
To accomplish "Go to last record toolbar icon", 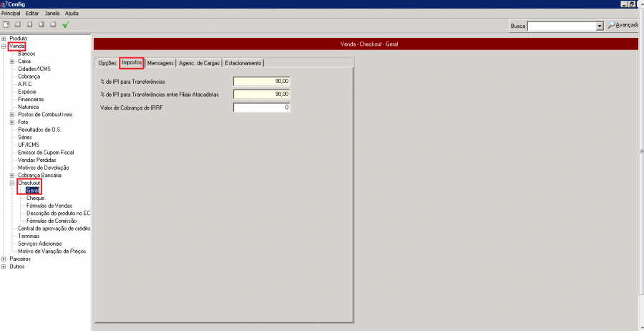I will [x=53, y=24].
